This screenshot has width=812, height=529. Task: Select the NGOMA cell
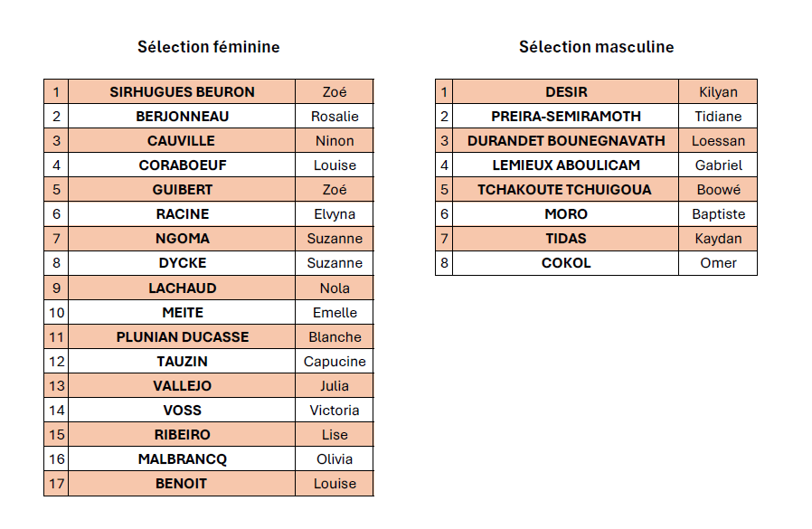[182, 239]
